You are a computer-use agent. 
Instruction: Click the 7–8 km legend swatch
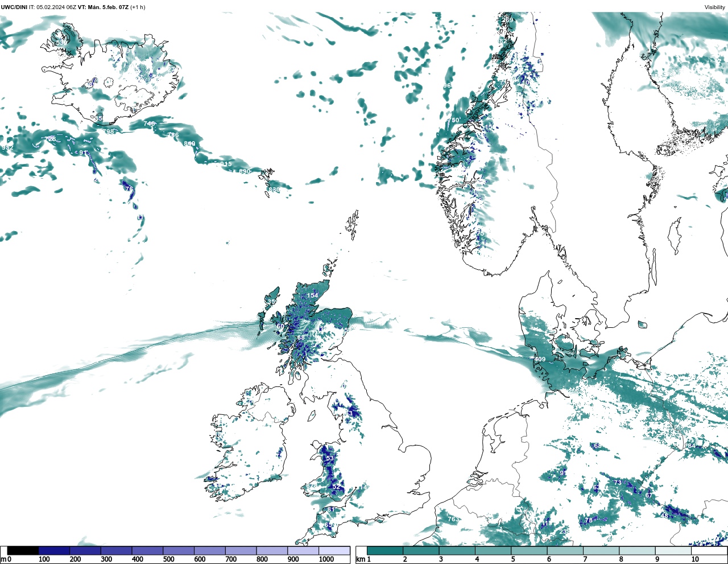click(x=601, y=550)
